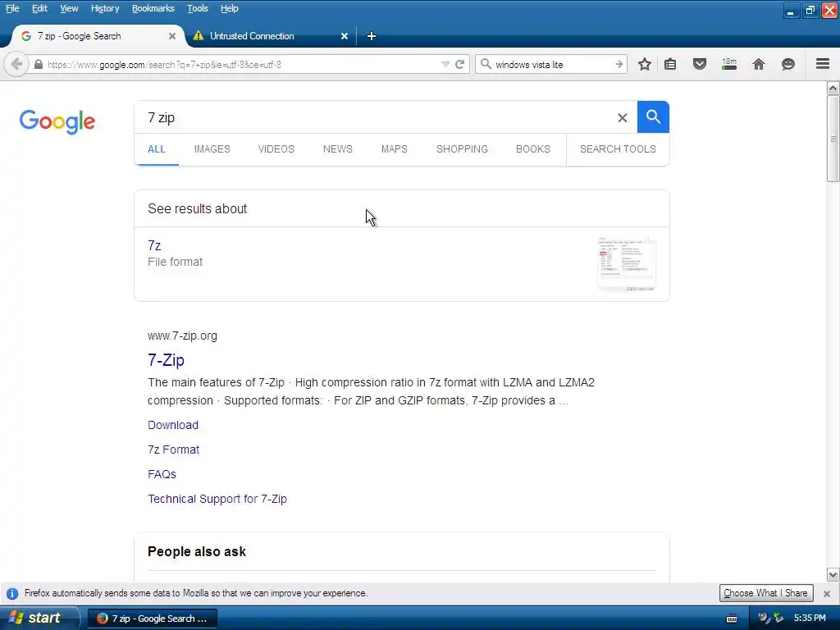Viewport: 840px width, 630px height.
Task: Open the Help menu
Action: tap(230, 8)
